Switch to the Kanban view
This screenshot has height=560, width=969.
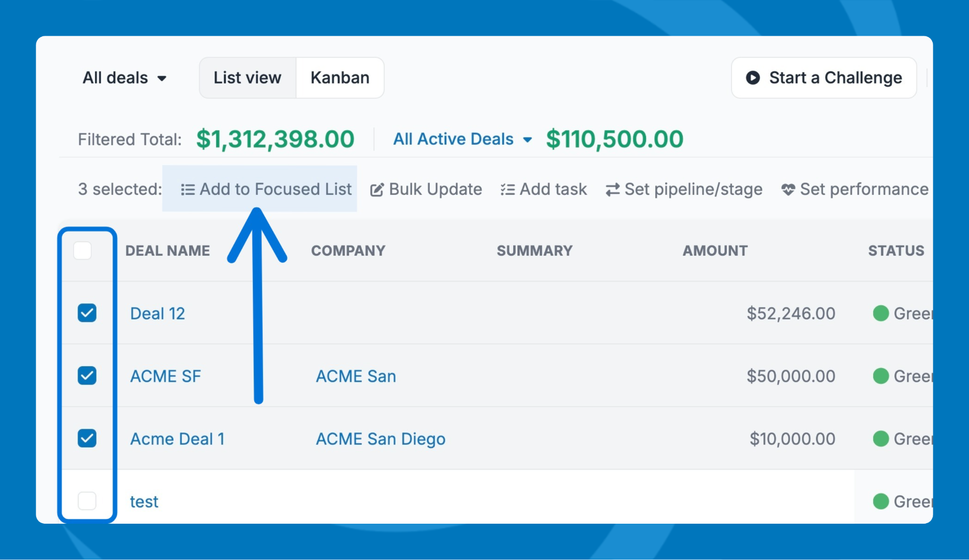click(x=340, y=78)
